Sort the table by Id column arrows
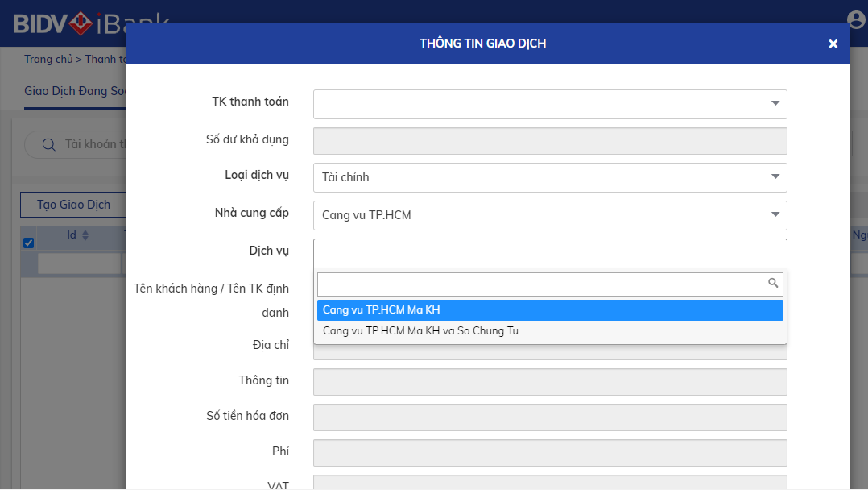This screenshot has width=868, height=490. click(x=85, y=235)
